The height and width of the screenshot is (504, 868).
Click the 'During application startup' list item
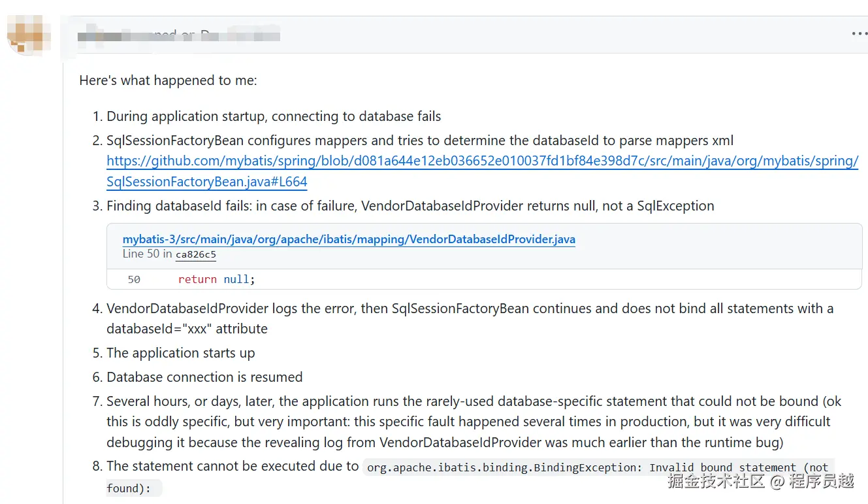click(274, 116)
